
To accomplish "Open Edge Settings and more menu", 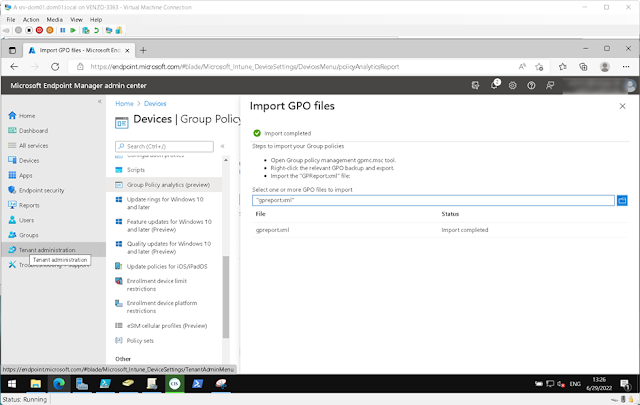I will [x=626, y=67].
